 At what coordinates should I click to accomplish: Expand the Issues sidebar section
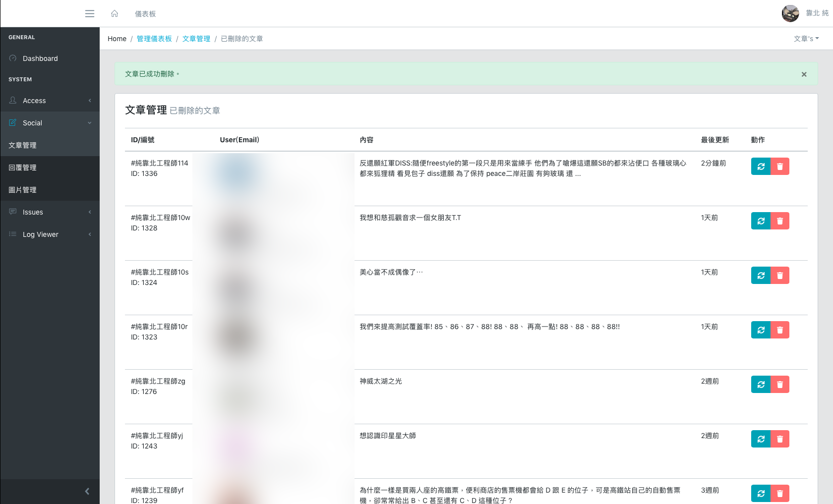(x=50, y=212)
